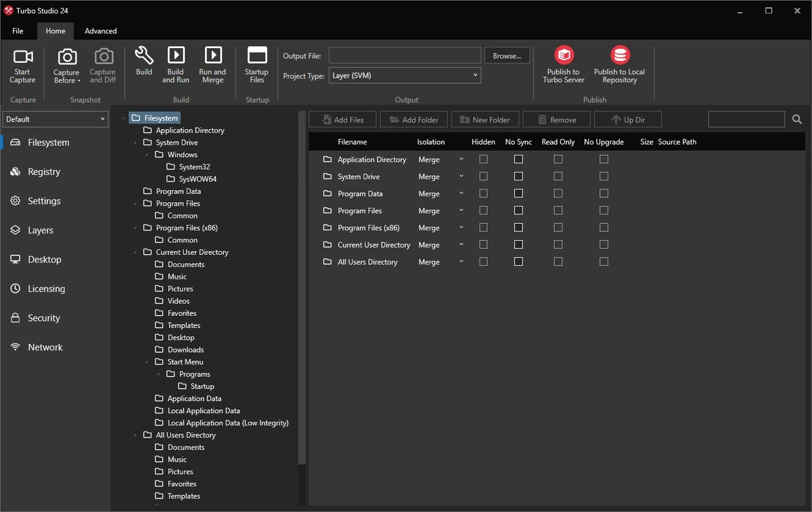
Task: Click the Capture and Diff icon
Action: coord(103,57)
